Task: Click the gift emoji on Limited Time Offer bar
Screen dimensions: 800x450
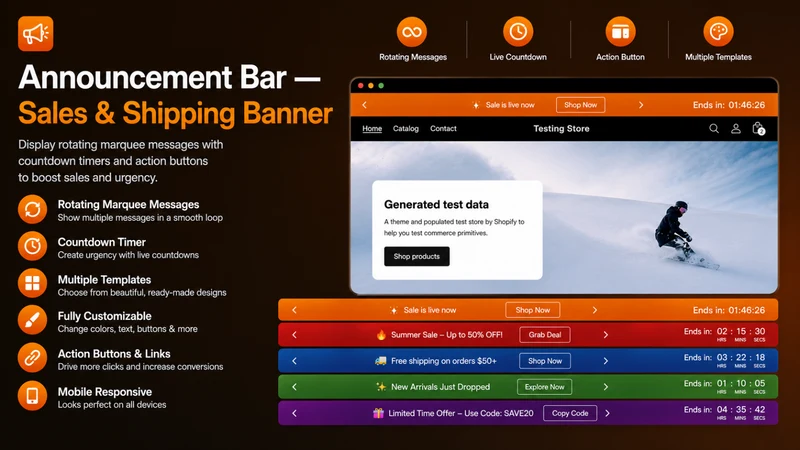Action: [378, 413]
